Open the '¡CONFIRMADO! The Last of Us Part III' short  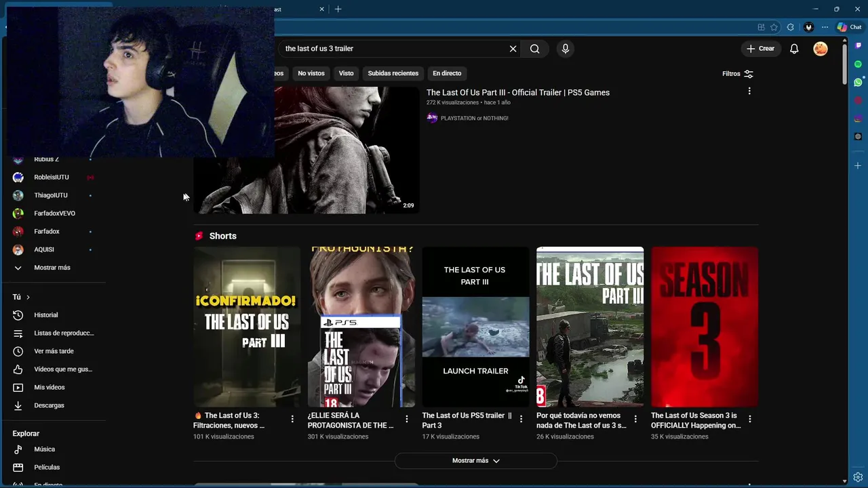[247, 327]
